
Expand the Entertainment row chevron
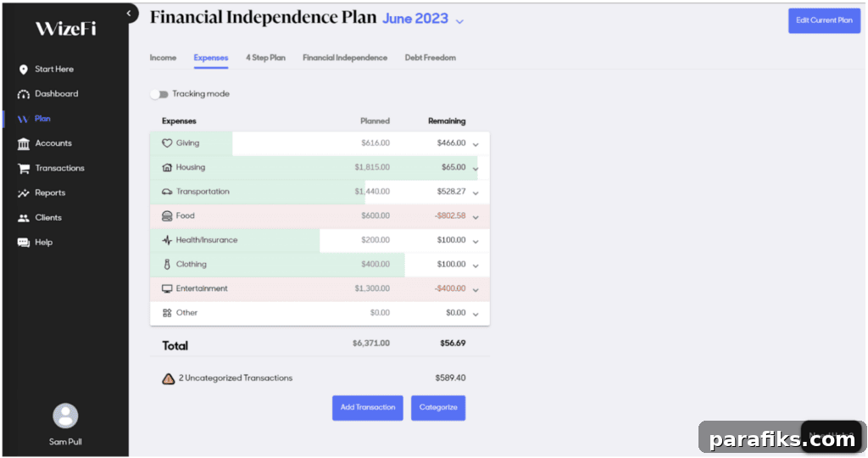(476, 290)
